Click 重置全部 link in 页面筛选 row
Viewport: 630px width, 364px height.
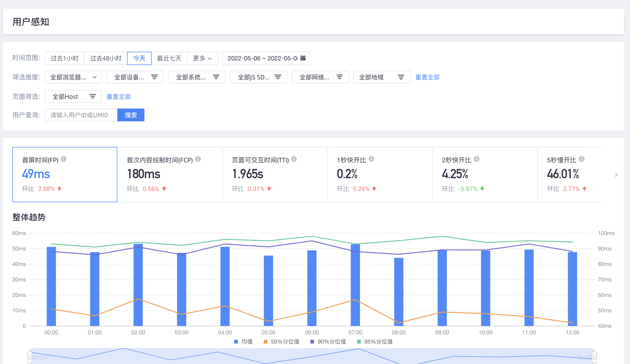(119, 97)
